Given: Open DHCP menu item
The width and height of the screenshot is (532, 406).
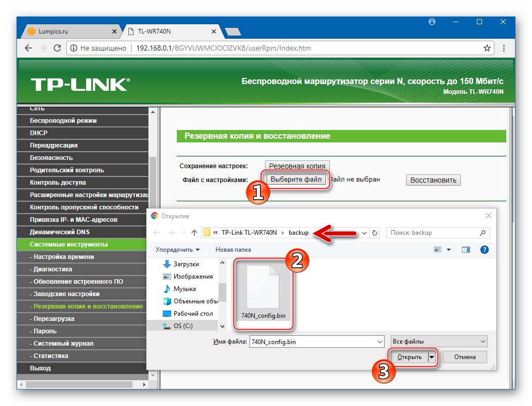Looking at the screenshot, I should tap(83, 133).
